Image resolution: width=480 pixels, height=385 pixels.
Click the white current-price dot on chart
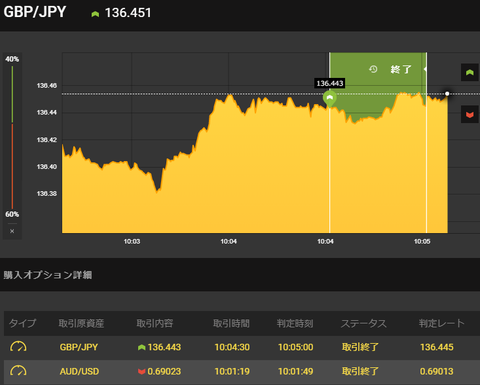[x=447, y=94]
